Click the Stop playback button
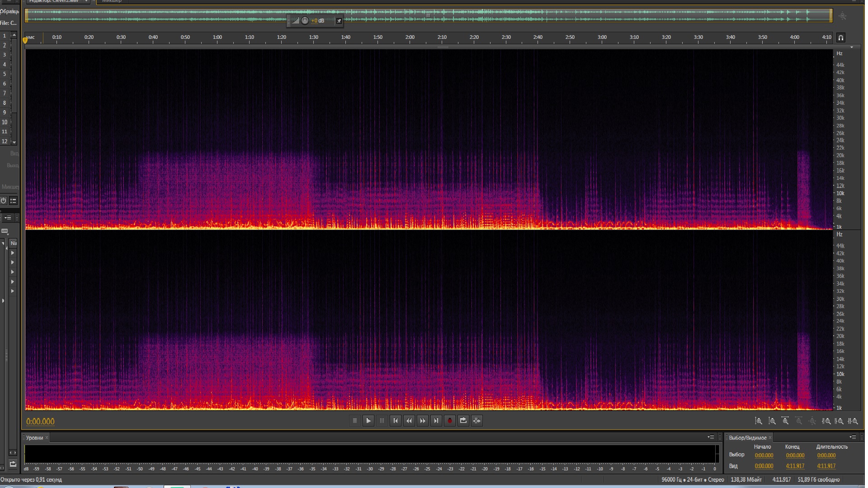Viewport: 868px width, 488px height. [x=355, y=421]
